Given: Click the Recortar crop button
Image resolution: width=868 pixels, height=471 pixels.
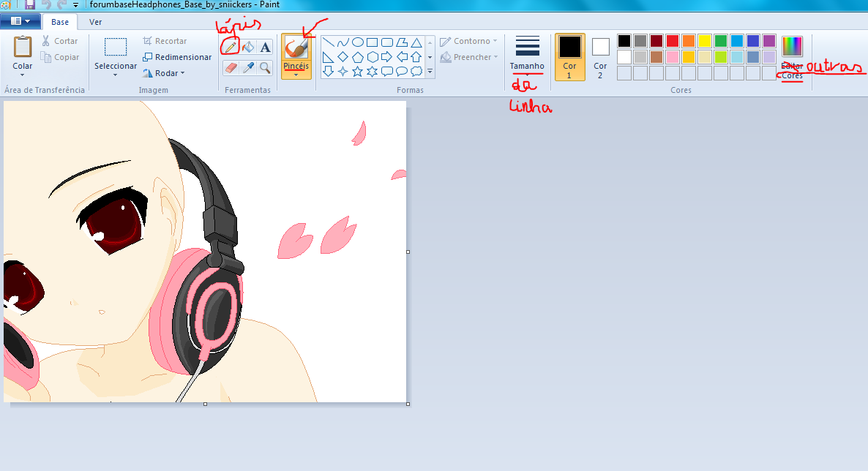Looking at the screenshot, I should 165,41.
